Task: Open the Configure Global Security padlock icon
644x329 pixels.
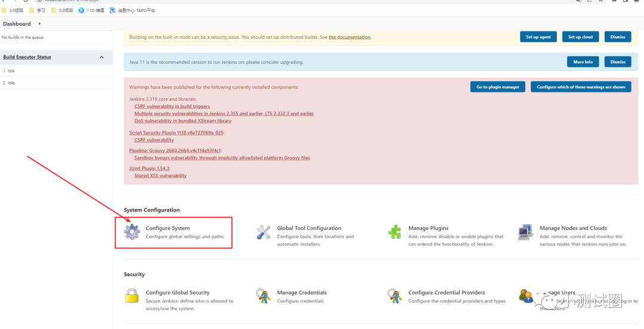Action: tap(132, 296)
